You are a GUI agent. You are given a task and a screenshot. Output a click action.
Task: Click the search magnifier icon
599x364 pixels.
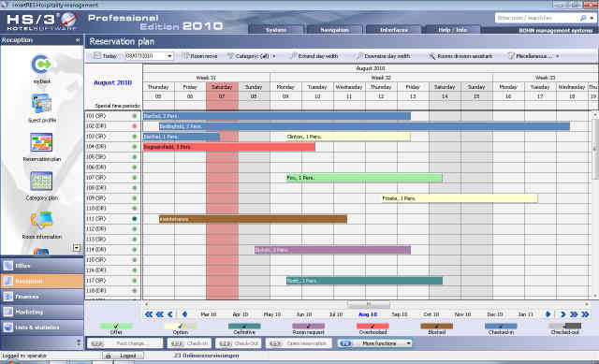click(583, 18)
